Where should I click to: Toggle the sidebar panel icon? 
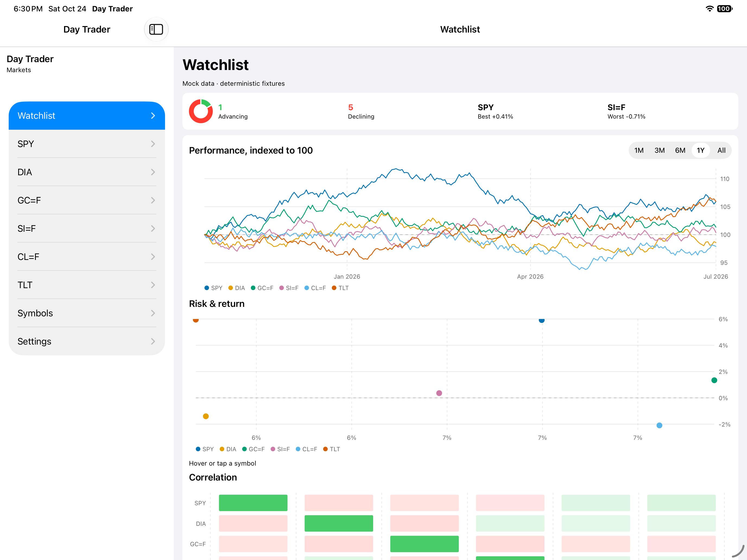tap(156, 29)
